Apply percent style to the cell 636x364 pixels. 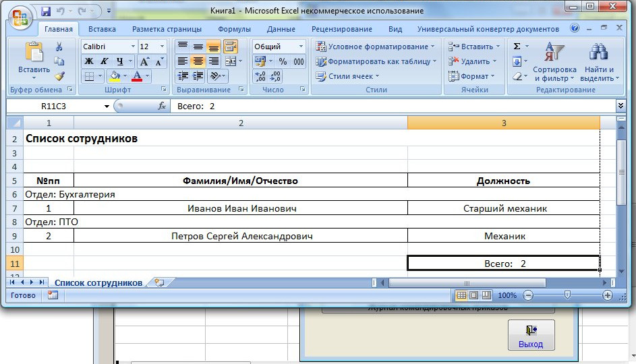[x=283, y=61]
